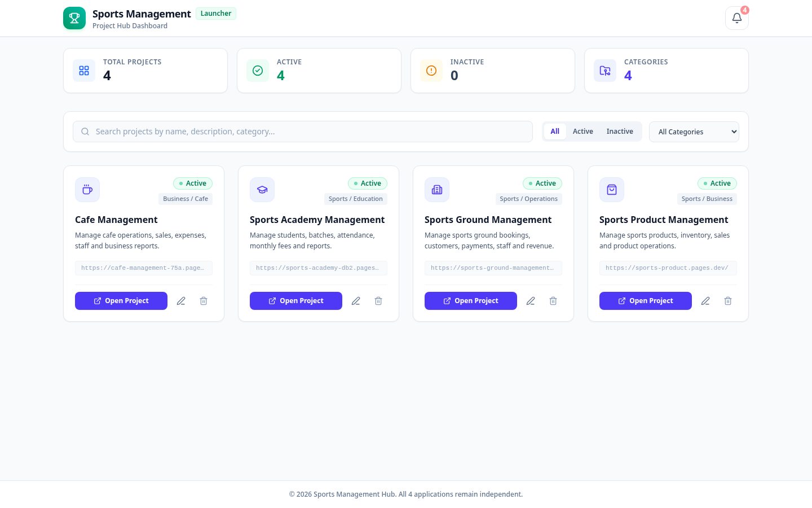Delete the Cafe Management project
Screen dimensions: 812x508
click(x=204, y=301)
